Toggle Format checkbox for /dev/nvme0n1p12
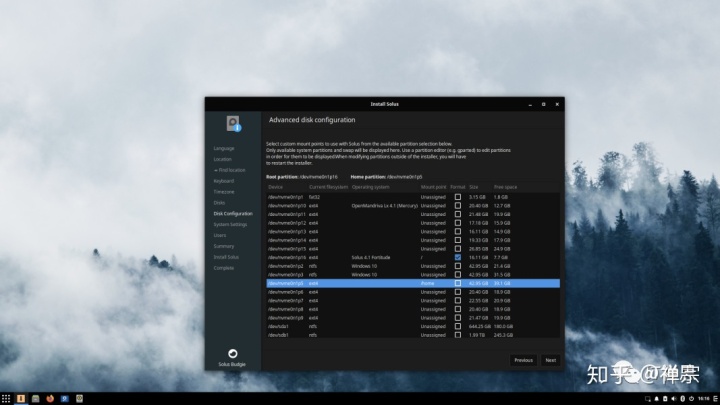This screenshot has height=405, width=720. pos(458,223)
